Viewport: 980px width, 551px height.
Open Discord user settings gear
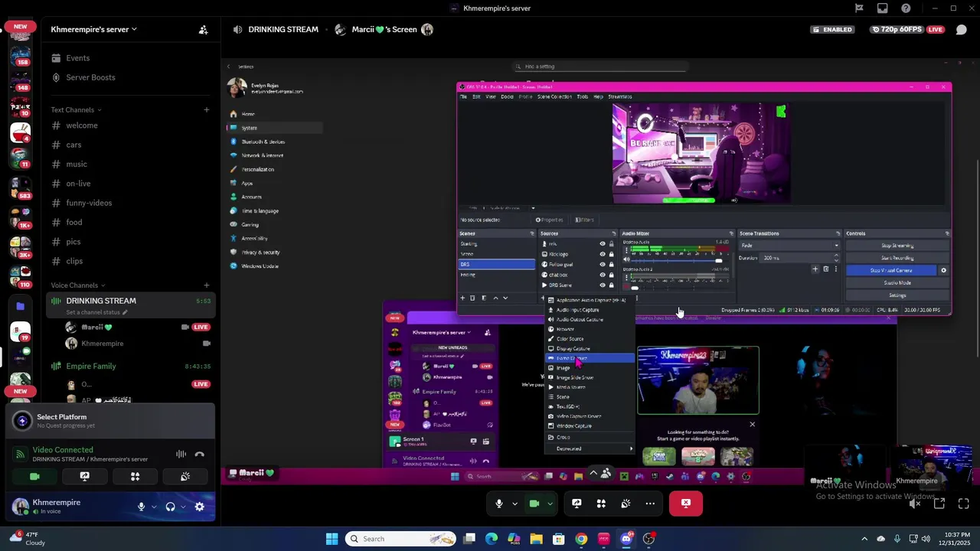click(200, 507)
